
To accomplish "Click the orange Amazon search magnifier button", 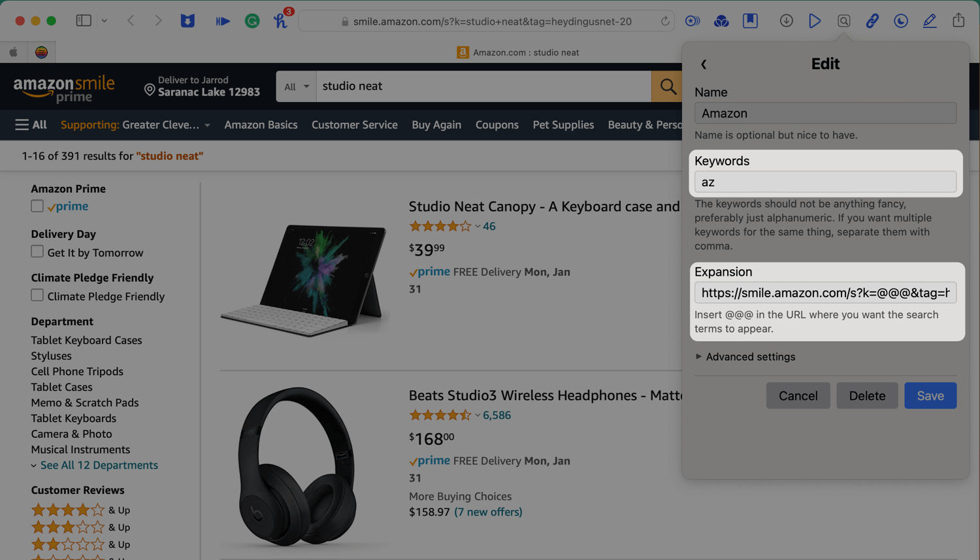I will 667,86.
